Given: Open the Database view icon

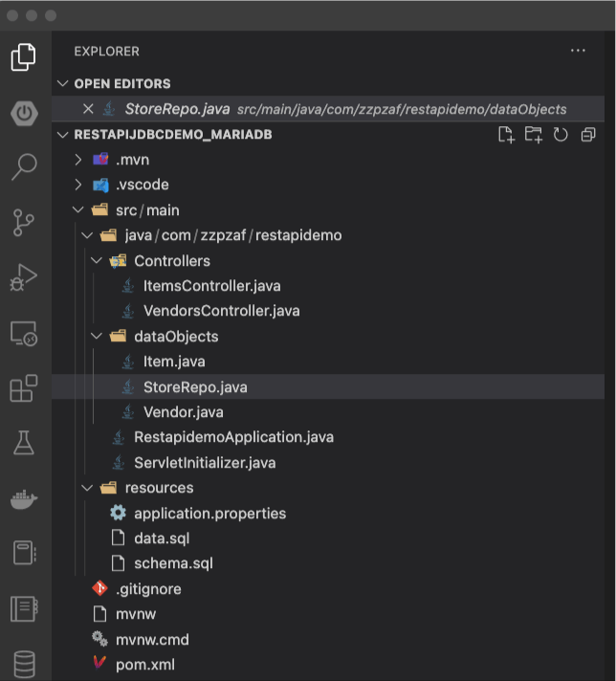Looking at the screenshot, I should 24,664.
